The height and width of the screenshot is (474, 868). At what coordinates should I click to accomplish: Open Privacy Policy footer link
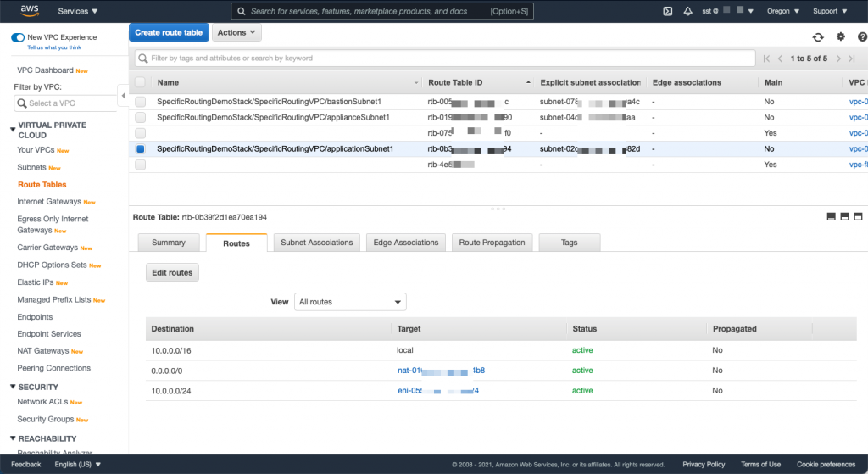coord(704,464)
